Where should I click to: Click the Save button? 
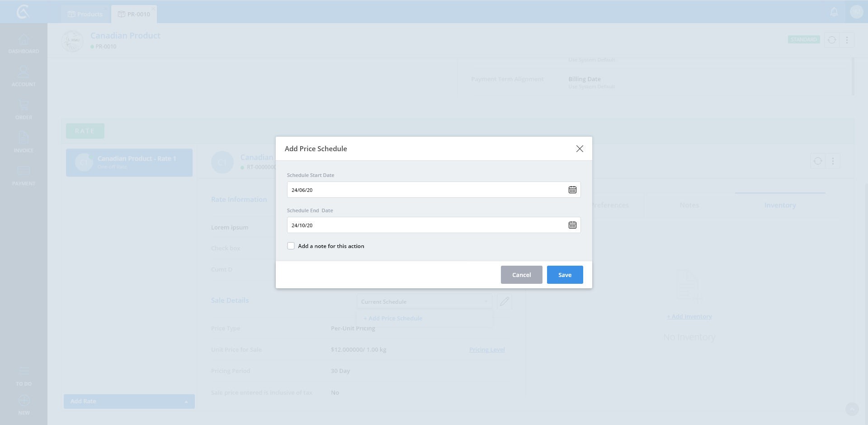coord(565,275)
